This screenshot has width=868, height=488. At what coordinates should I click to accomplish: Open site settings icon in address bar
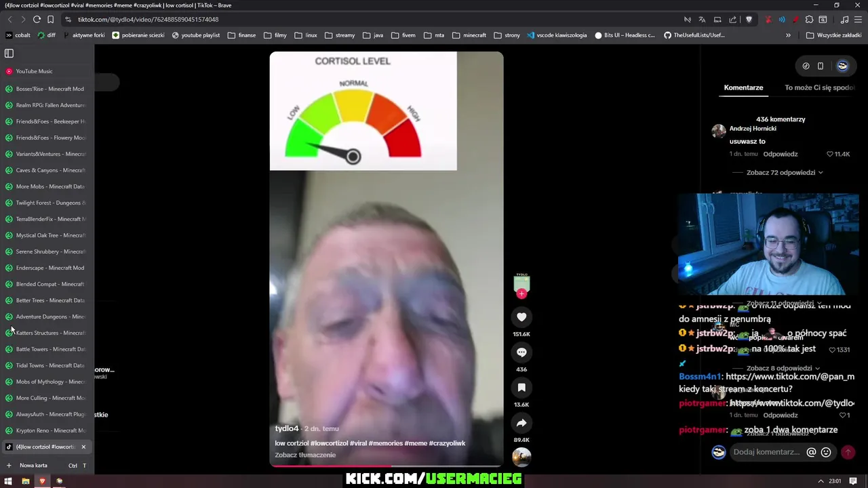[68, 20]
